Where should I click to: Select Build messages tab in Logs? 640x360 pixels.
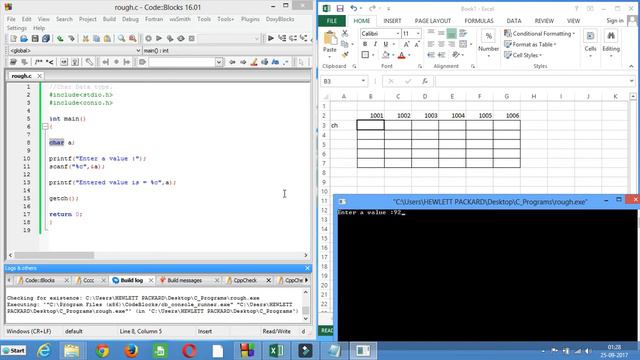184,280
